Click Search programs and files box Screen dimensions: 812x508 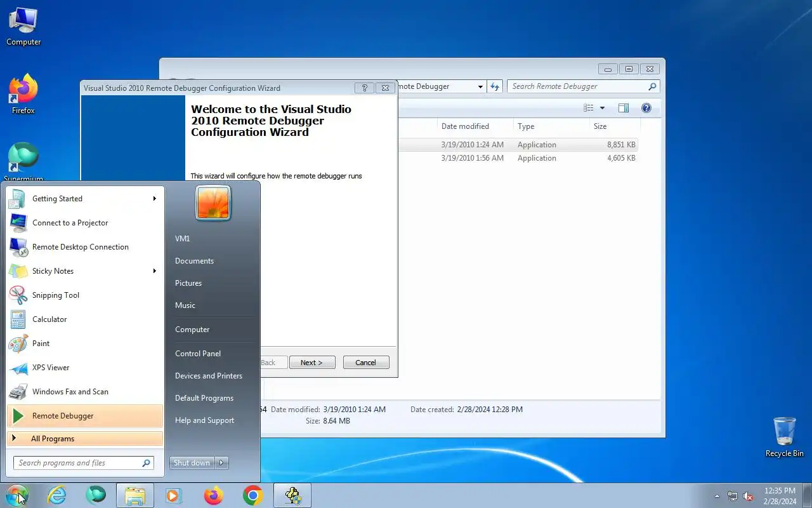point(84,463)
